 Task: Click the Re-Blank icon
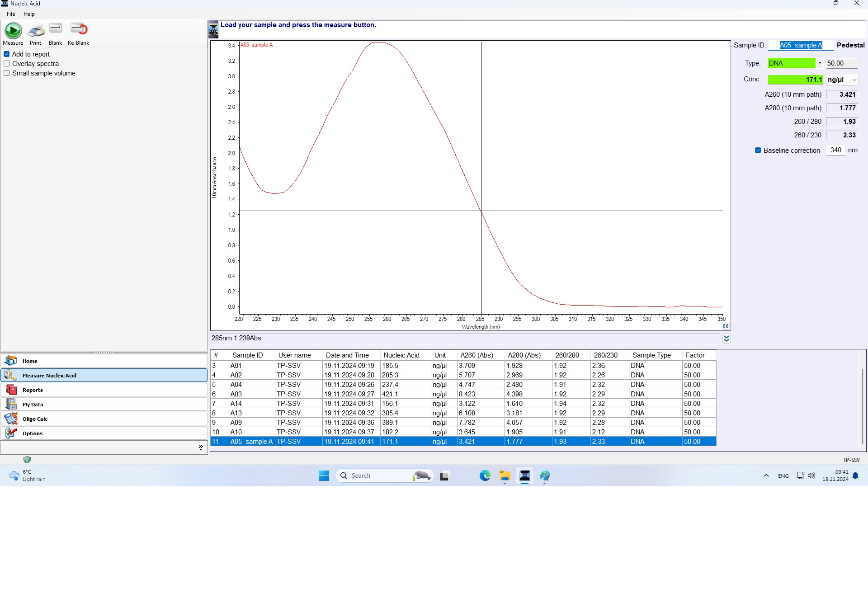point(79,29)
